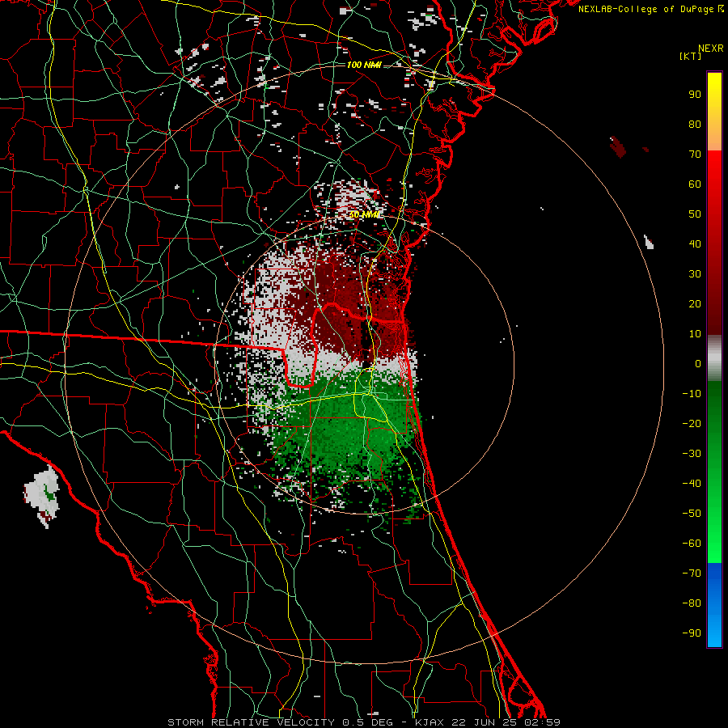The image size is (728, 728).
Task: Select the -10 value on the velocity scale
Action: [692, 394]
